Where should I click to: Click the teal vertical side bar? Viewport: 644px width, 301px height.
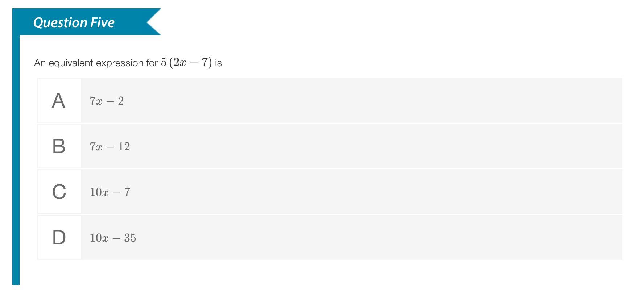(16, 159)
